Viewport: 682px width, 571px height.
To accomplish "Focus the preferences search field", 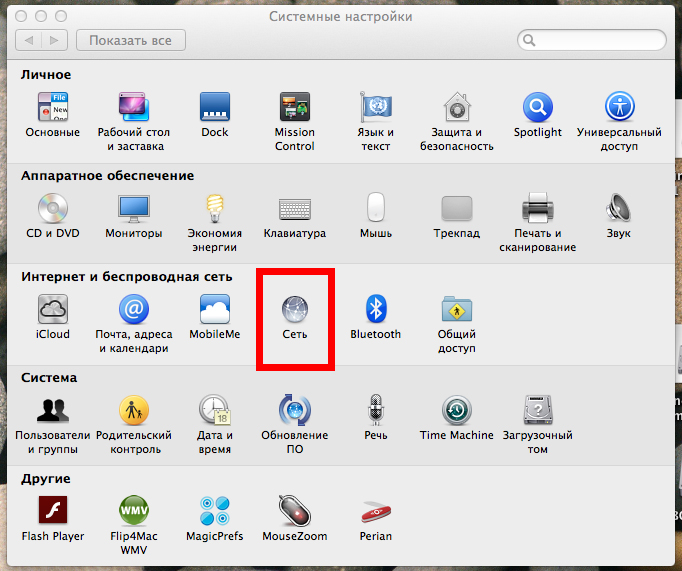I will [592, 40].
